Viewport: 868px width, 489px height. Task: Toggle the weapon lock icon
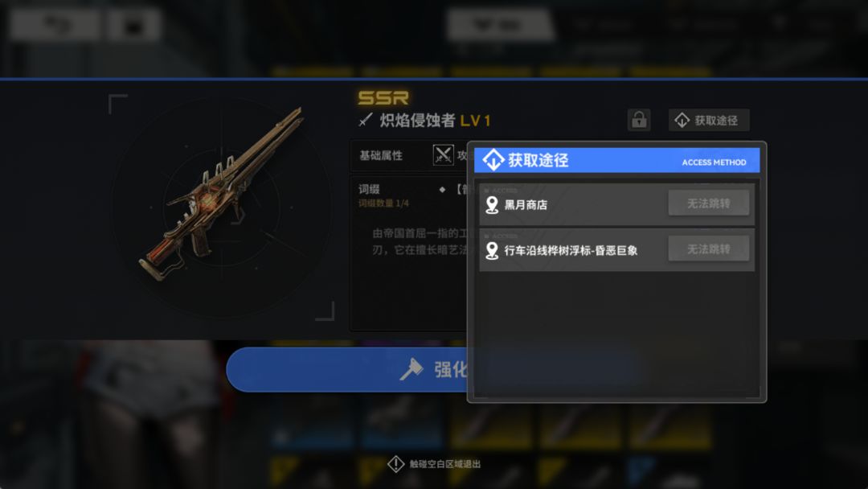(639, 120)
